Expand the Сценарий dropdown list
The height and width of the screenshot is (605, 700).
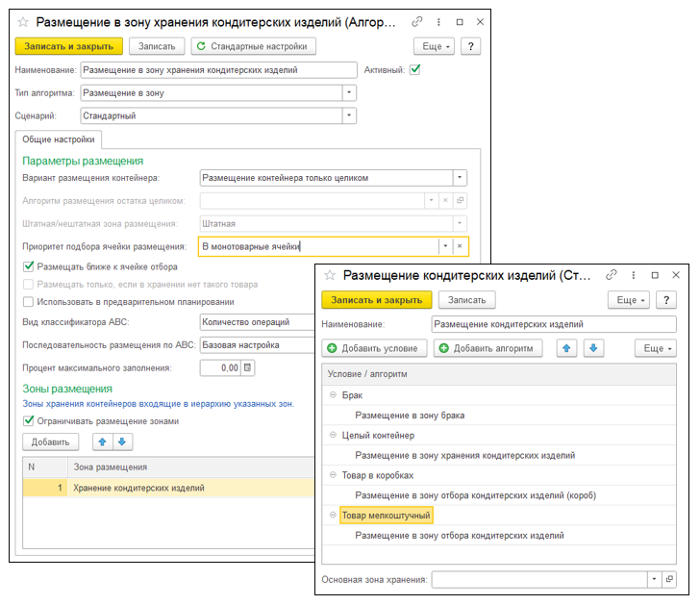click(349, 115)
